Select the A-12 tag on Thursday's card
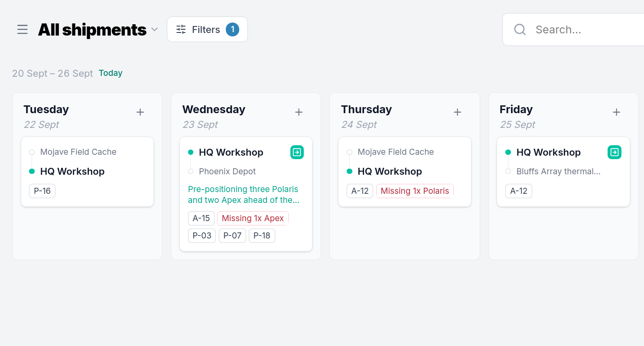Screen dimensions: 644x346 (x=360, y=191)
